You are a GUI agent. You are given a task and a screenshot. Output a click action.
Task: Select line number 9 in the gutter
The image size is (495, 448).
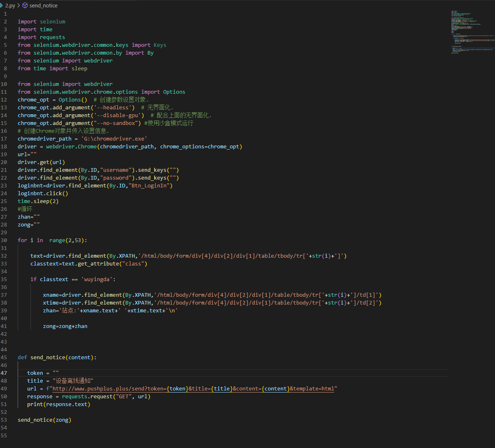click(5, 76)
